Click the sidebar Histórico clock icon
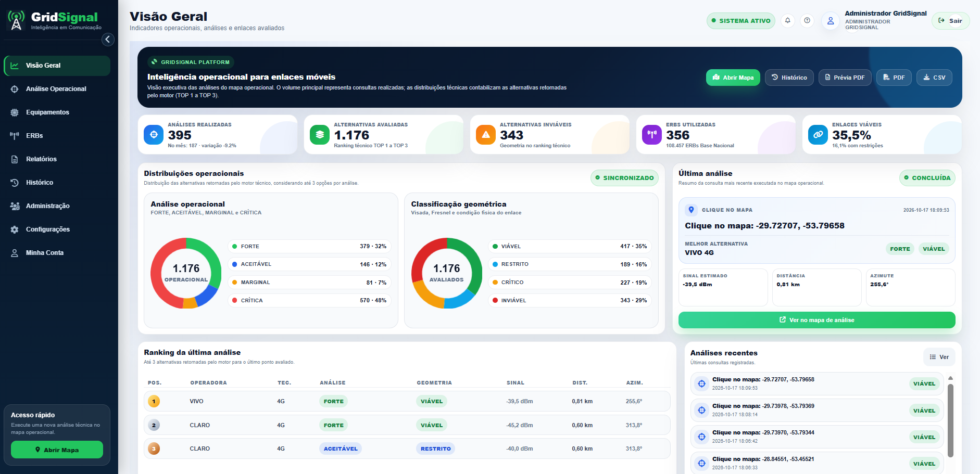This screenshot has height=474, width=980. [15, 183]
